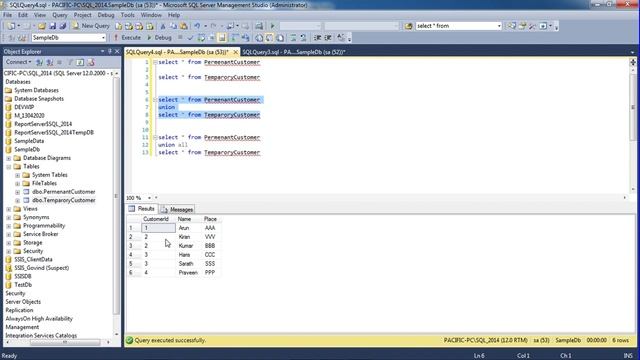Select the TestDb database
Viewport: 640px width, 360px height.
point(23,285)
